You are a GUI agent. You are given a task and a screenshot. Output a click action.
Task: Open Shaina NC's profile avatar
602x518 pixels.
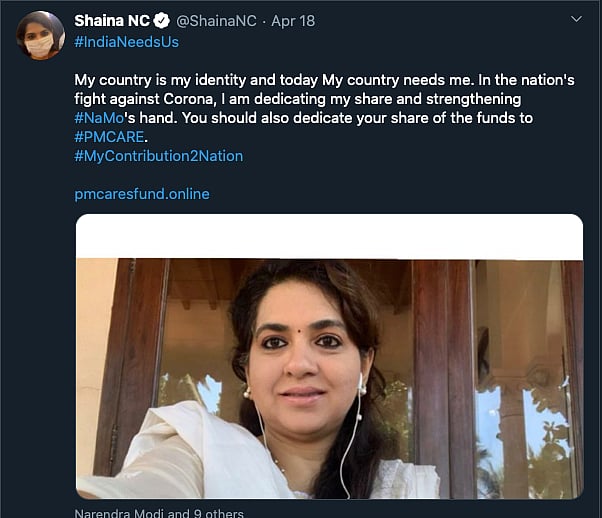(40, 36)
